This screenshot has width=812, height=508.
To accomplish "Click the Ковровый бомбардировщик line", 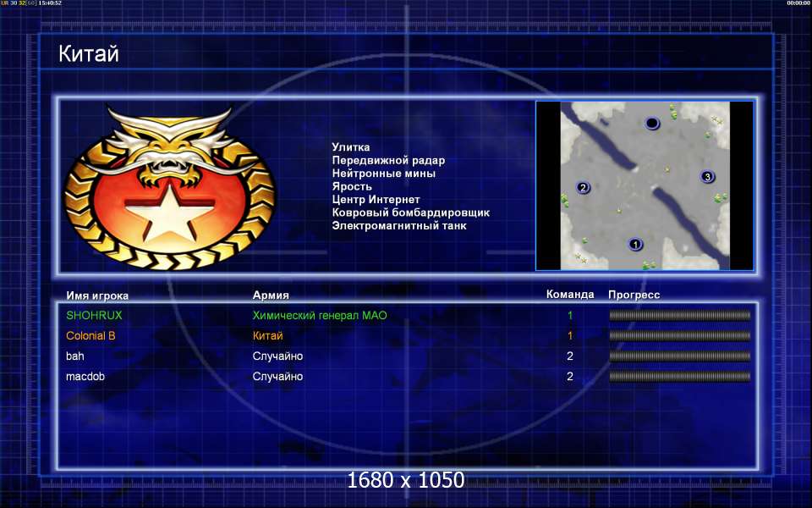I will click(411, 213).
